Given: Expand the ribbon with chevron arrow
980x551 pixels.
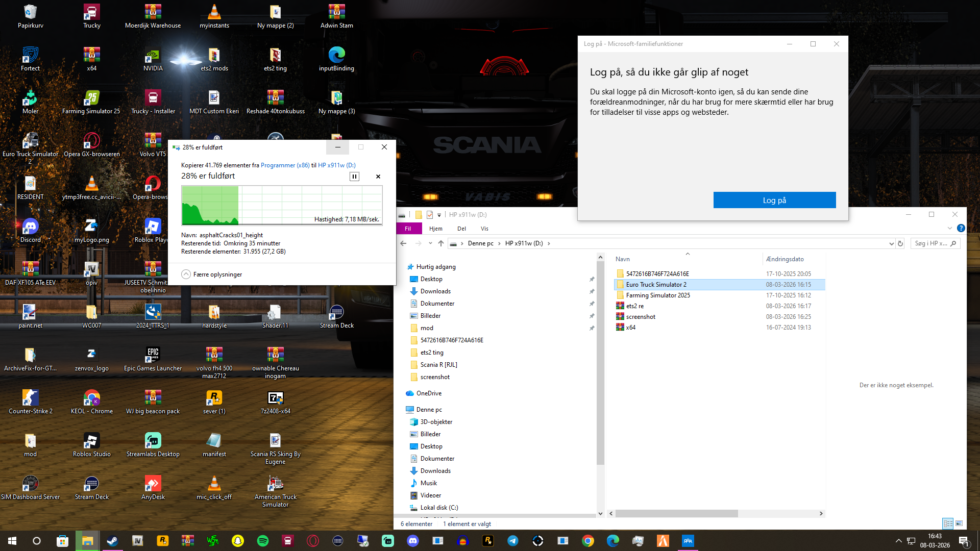Looking at the screenshot, I should (949, 228).
